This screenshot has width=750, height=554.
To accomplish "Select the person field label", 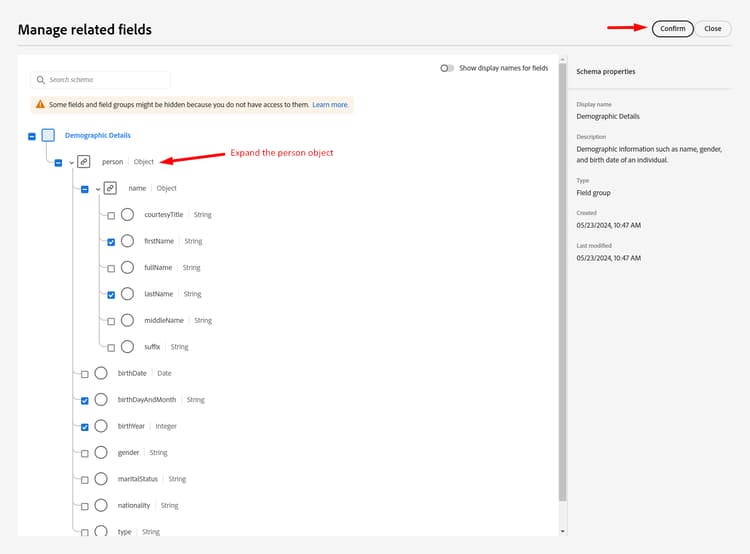I will pos(112,162).
